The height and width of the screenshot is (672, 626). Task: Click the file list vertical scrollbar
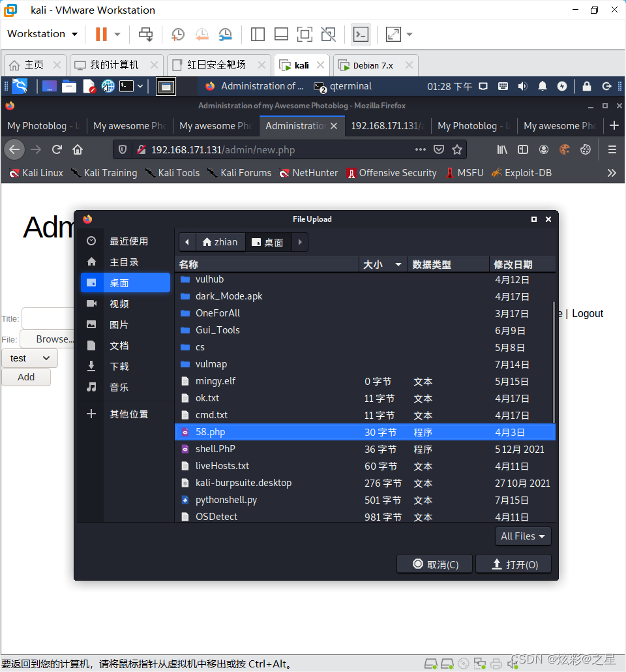pos(554,362)
